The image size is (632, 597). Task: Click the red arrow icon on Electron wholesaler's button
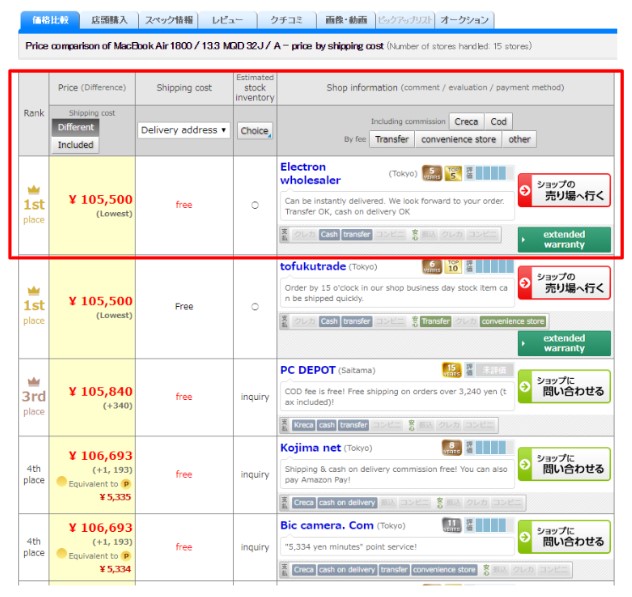tap(525, 190)
